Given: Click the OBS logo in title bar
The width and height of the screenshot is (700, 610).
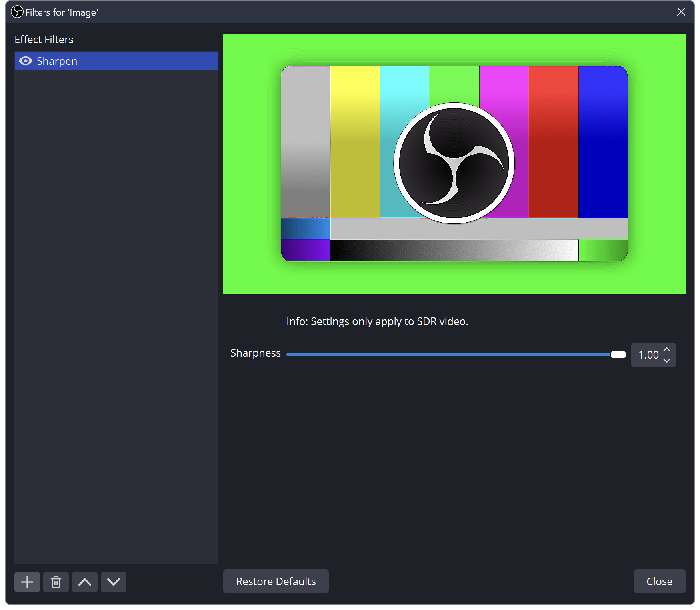Looking at the screenshot, I should click(17, 12).
